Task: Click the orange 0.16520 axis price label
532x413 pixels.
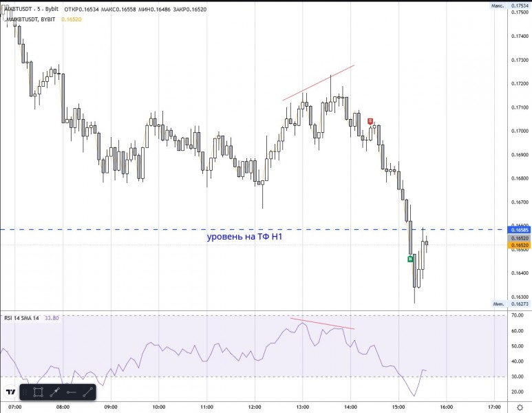Action: click(x=519, y=245)
